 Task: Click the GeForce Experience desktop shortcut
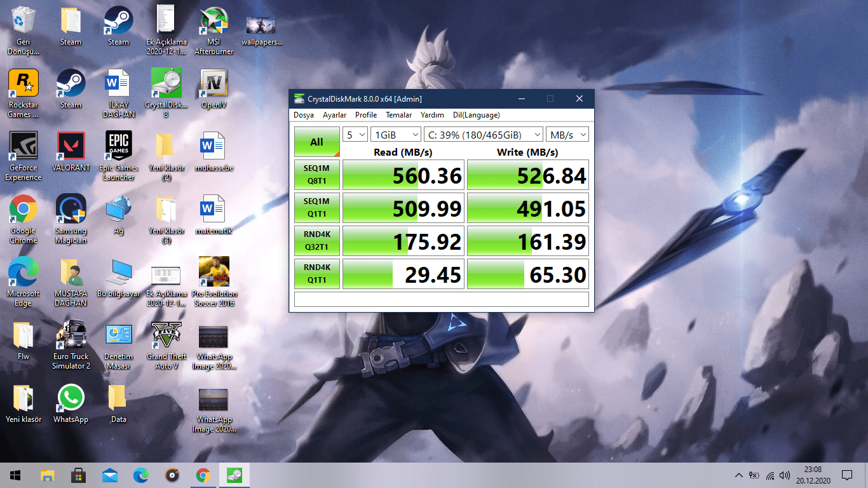[24, 156]
